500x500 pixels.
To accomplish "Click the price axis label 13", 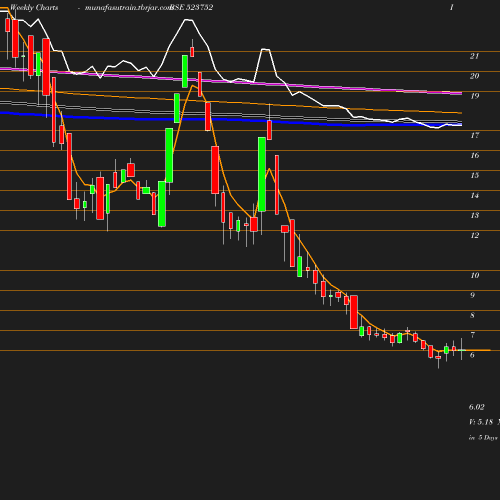I will (x=475, y=215).
